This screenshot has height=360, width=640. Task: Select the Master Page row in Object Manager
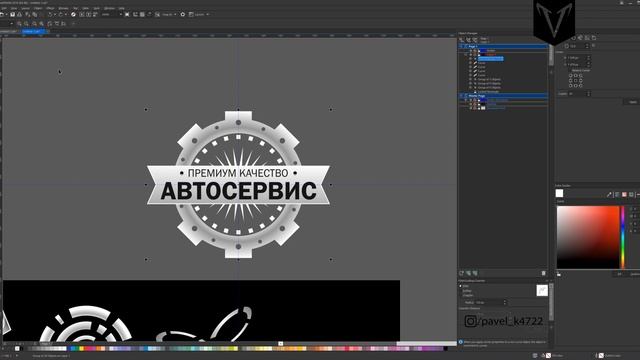click(504, 96)
